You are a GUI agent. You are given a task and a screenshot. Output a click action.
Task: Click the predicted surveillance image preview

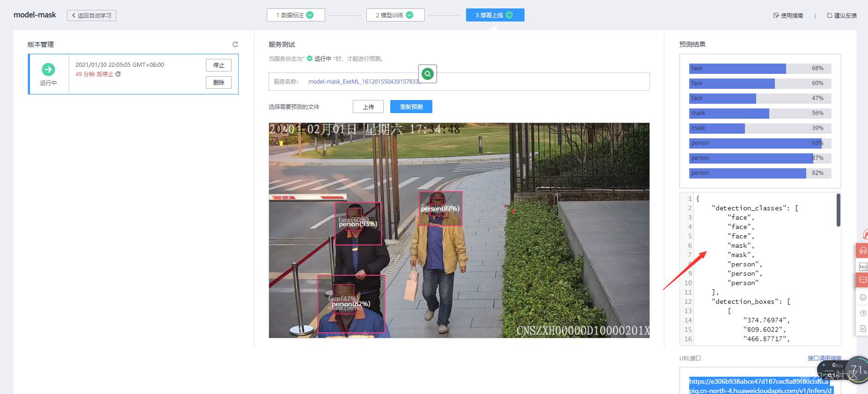coord(459,230)
